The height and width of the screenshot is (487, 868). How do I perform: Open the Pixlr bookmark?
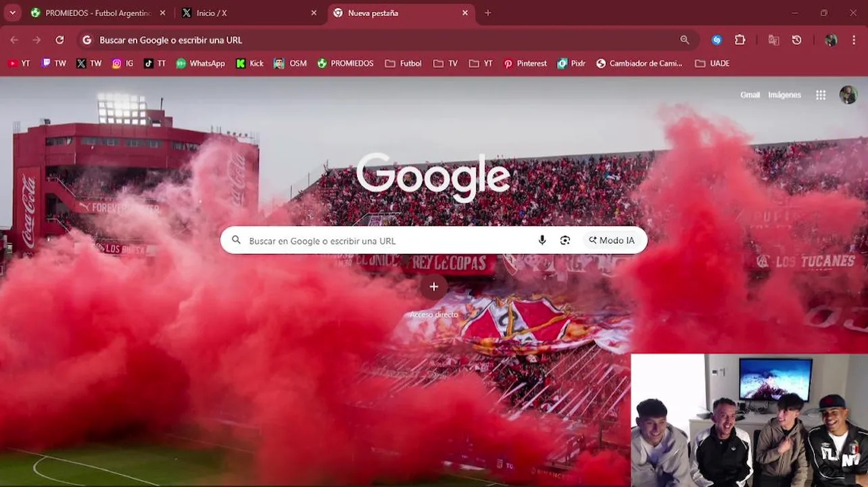coord(572,64)
